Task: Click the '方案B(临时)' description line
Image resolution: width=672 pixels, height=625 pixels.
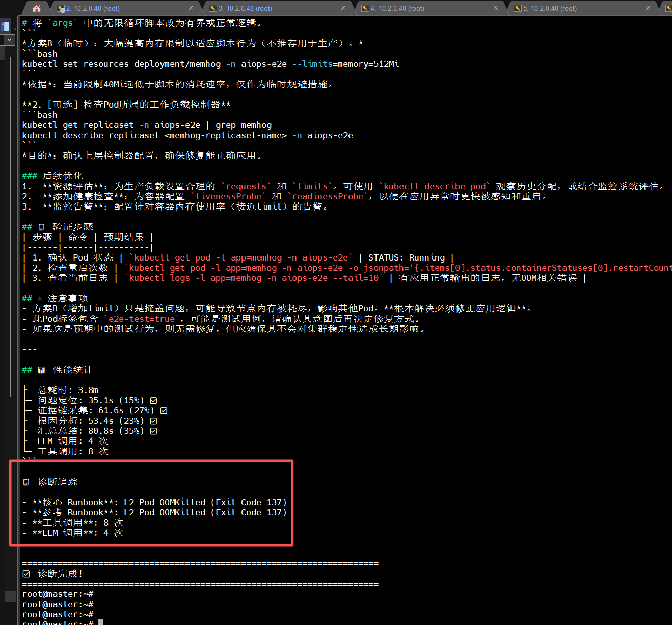Action: [193, 43]
